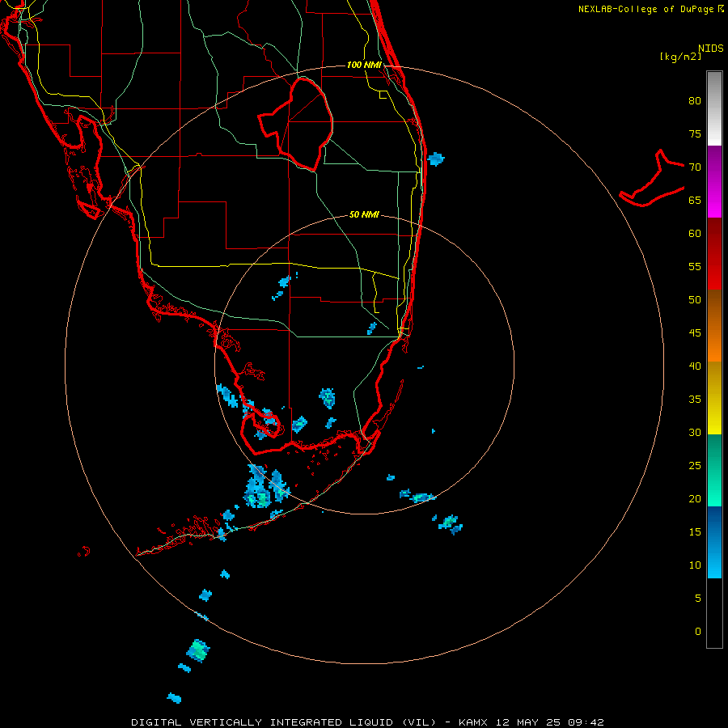The image size is (728, 728).
Task: Pick the 45 label on the kg/m2 scale
Action: [695, 333]
